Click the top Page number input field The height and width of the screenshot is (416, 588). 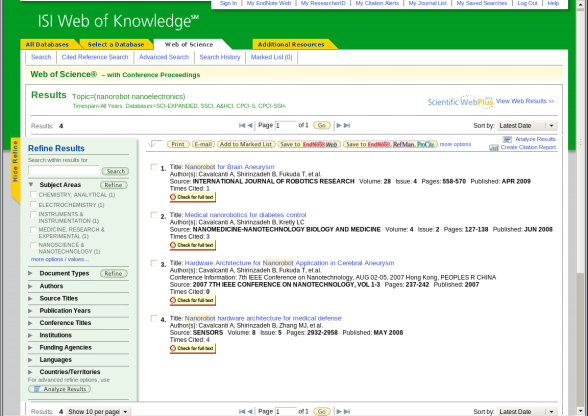pyautogui.click(x=285, y=126)
